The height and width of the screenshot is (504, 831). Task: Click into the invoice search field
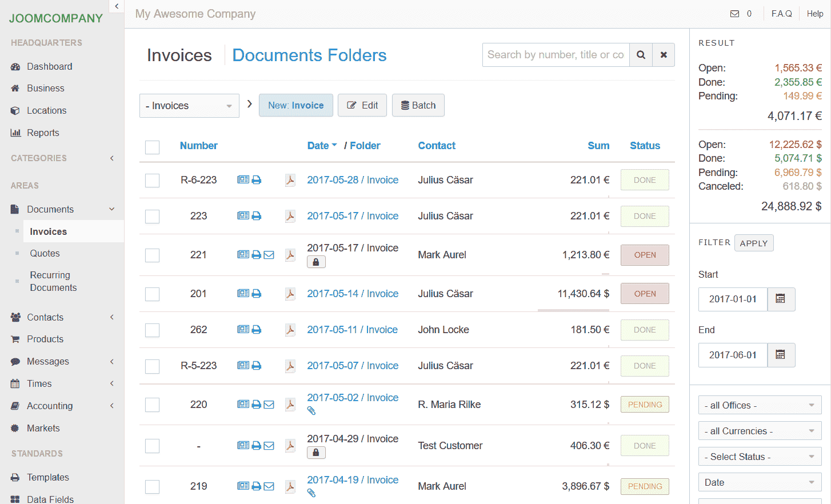pos(556,55)
